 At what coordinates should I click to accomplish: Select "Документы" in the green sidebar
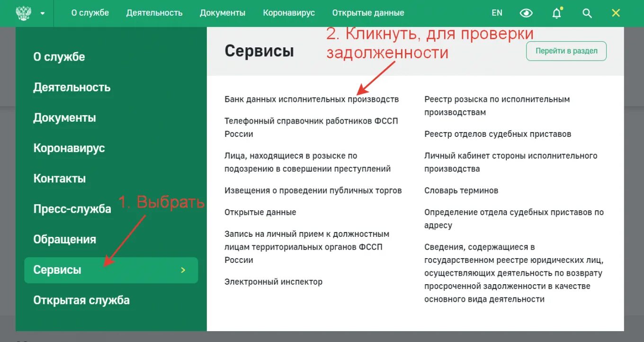[x=64, y=117]
